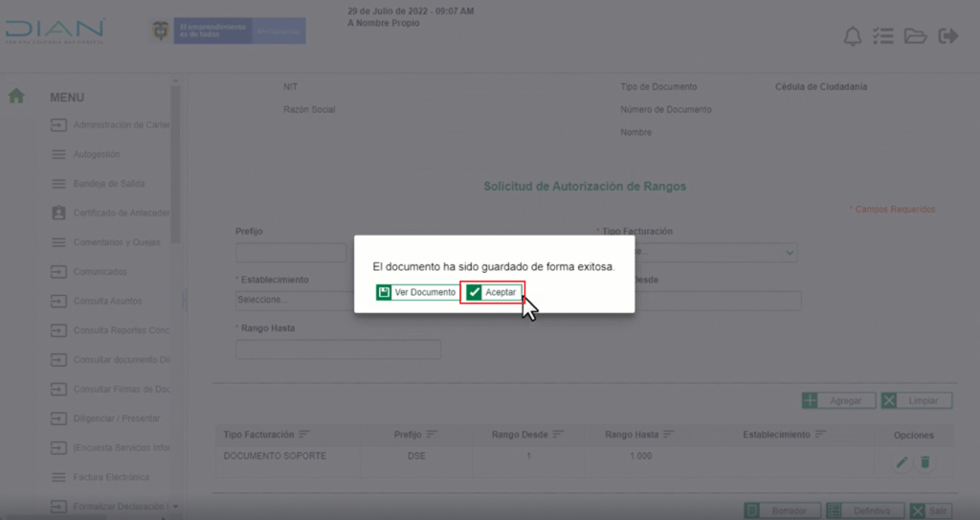Sort by Tipo Facturación column icon
This screenshot has height=520, width=980.
click(x=304, y=434)
